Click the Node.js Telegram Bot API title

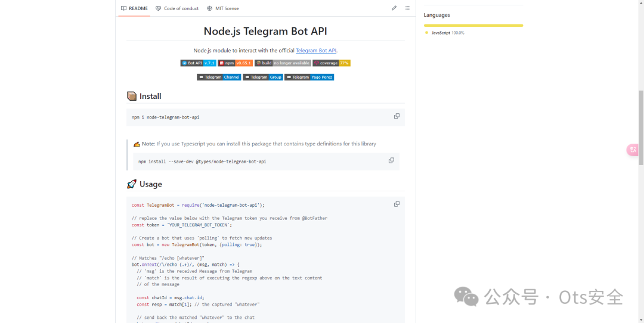265,32
